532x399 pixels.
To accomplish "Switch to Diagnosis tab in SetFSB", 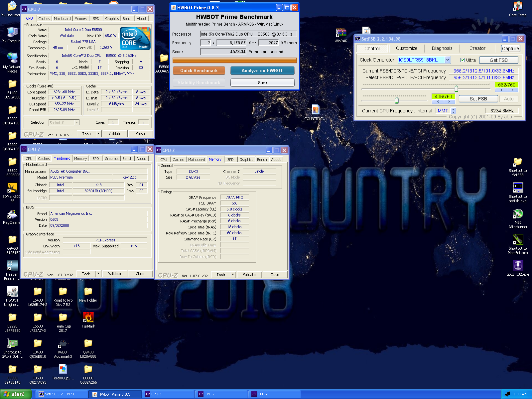I will [x=442, y=48].
